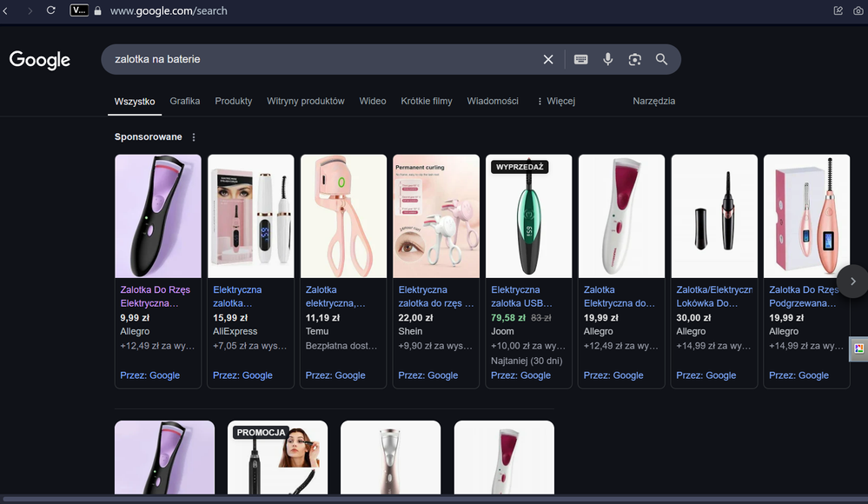
Task: Select the Wszystko tab
Action: (135, 102)
